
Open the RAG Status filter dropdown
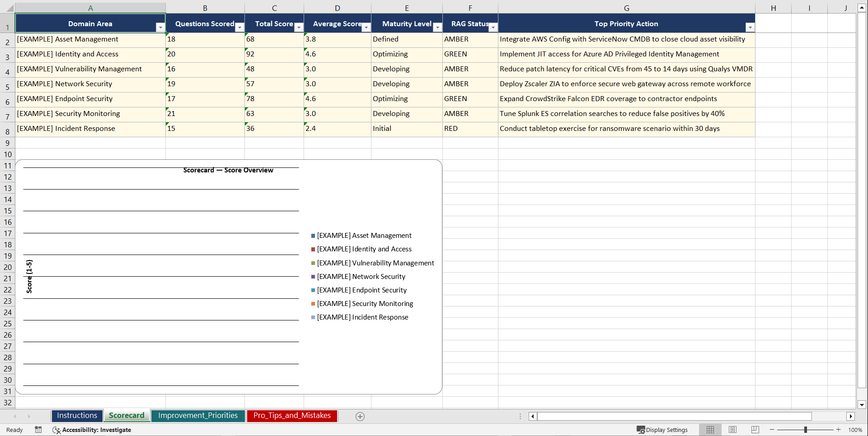point(493,27)
